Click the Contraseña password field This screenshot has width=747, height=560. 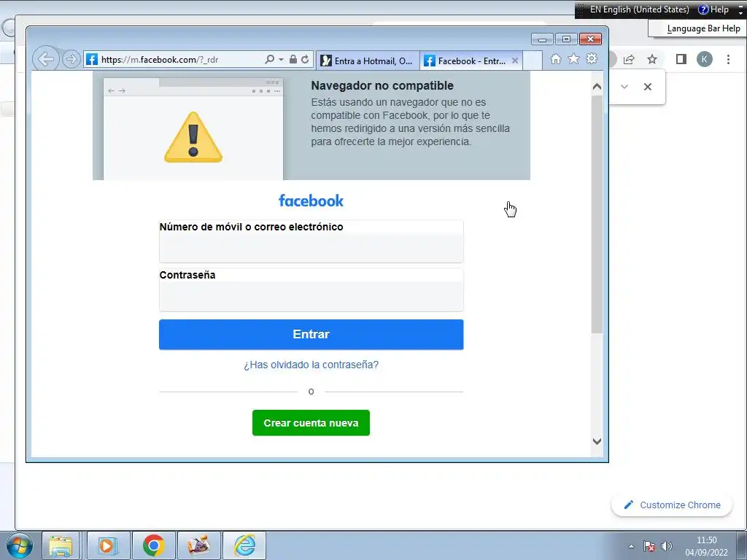[311, 296]
